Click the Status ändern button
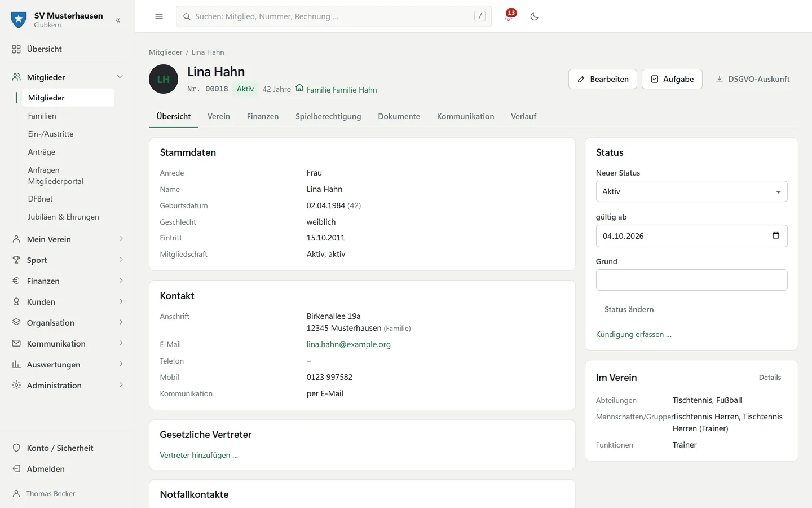Image resolution: width=812 pixels, height=508 pixels. pos(629,309)
